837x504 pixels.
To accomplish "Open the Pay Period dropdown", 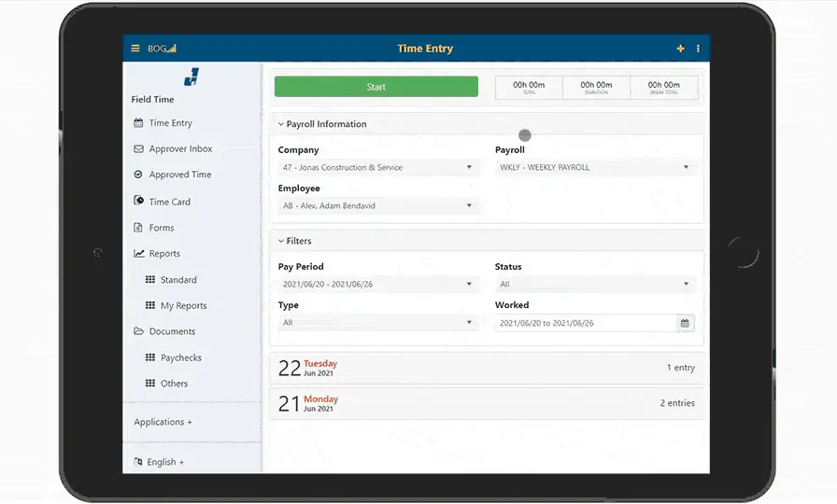I will 378,285.
